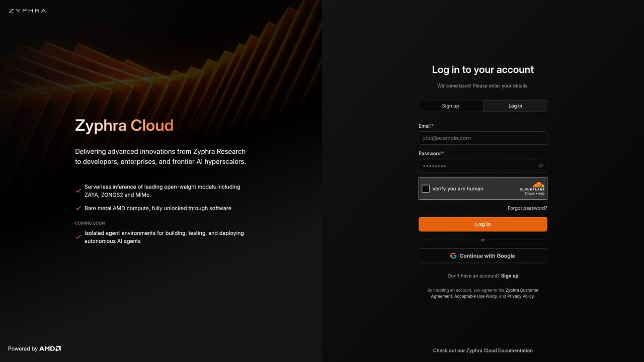Click the ZYPHRA logo in the header
This screenshot has width=644, height=362.
coord(27,11)
